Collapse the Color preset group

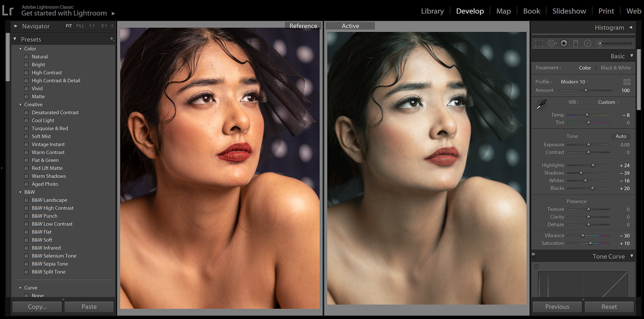[20, 49]
